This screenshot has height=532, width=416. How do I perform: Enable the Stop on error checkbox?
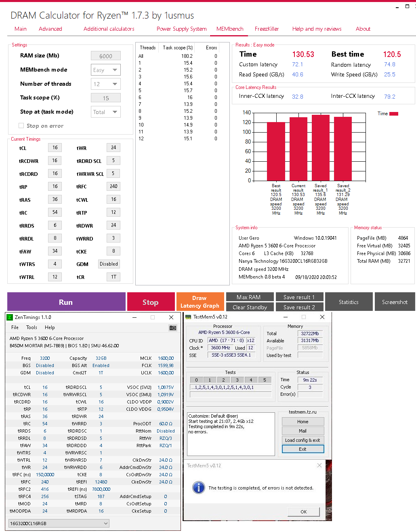pos(21,126)
